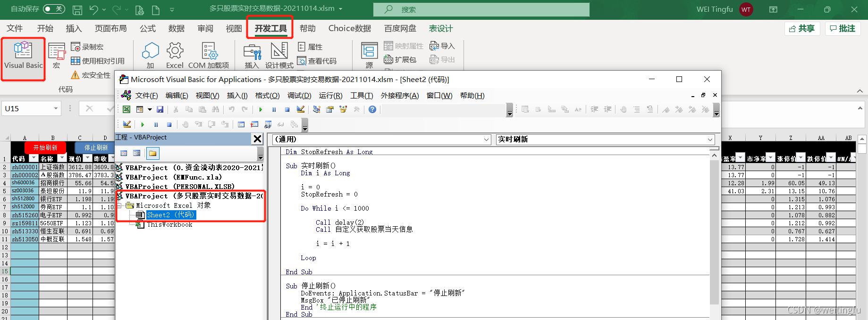The width and height of the screenshot is (868, 320).
Task: Open VBA help question mark icon
Action: (x=372, y=109)
